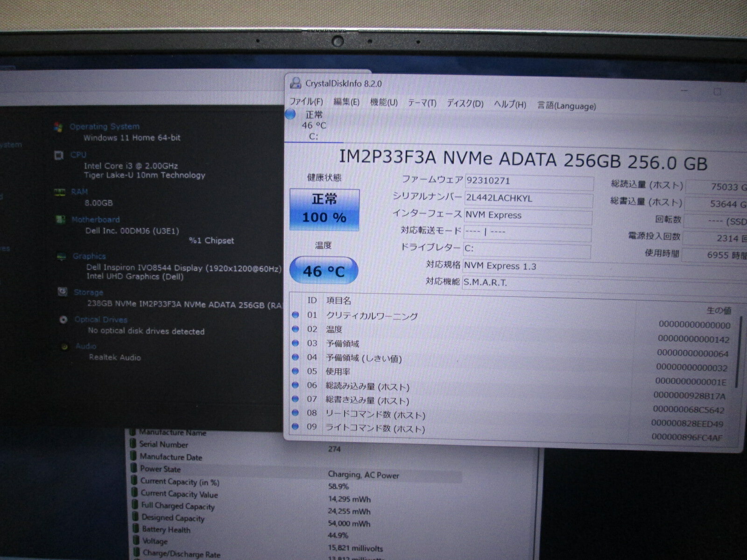
Task: Click the serial number field 2L442LACHKYL
Action: (529, 199)
